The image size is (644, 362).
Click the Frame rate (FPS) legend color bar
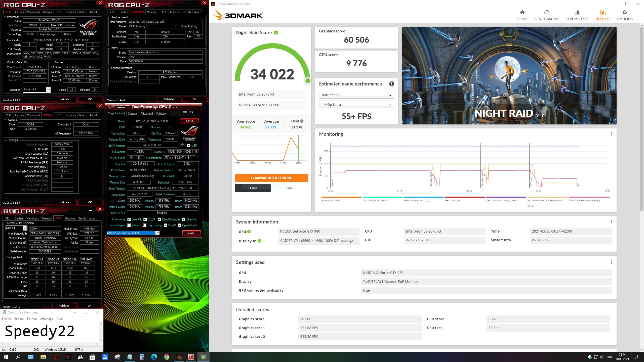(341, 197)
